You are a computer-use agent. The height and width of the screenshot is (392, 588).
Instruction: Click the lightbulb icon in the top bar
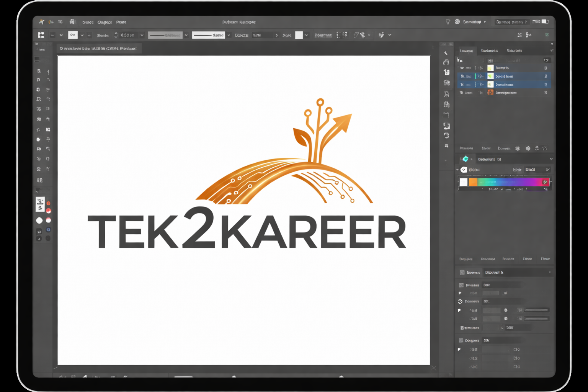[x=448, y=22]
